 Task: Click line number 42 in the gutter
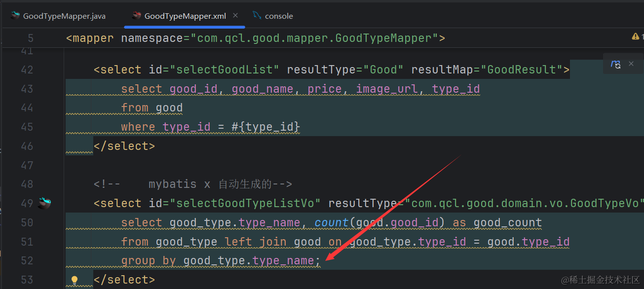(27, 70)
